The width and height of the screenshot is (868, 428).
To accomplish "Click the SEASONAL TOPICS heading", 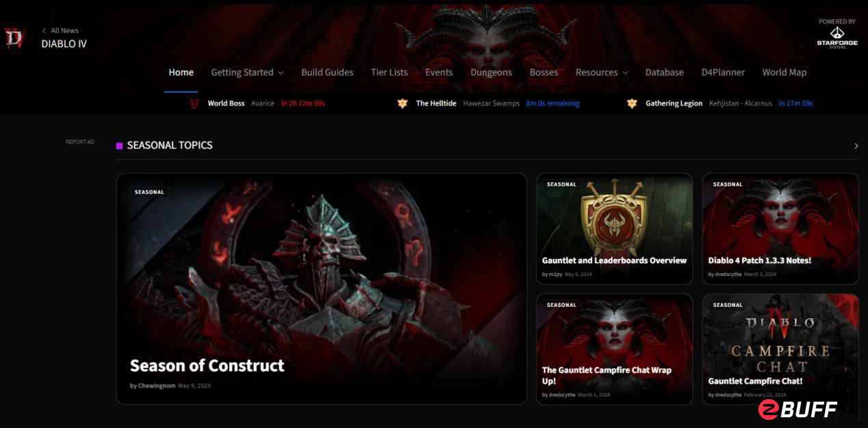I will 170,145.
